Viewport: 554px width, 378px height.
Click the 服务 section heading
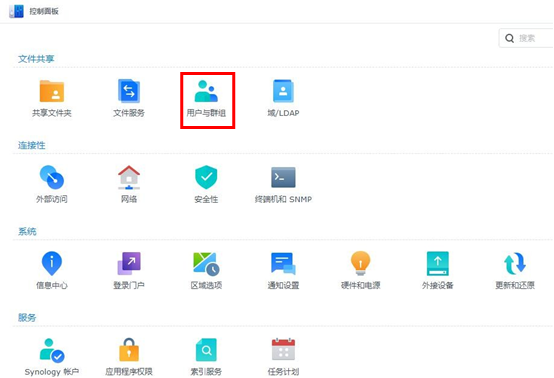(x=27, y=318)
